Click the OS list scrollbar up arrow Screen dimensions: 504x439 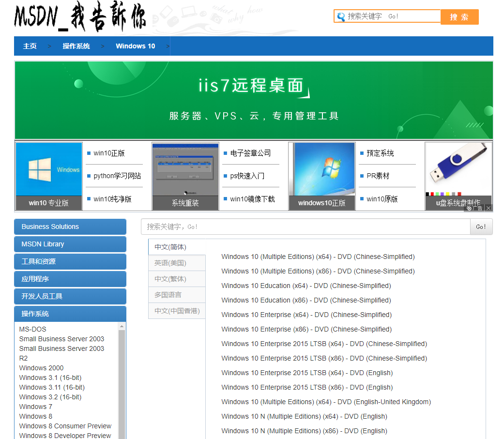tap(122, 326)
